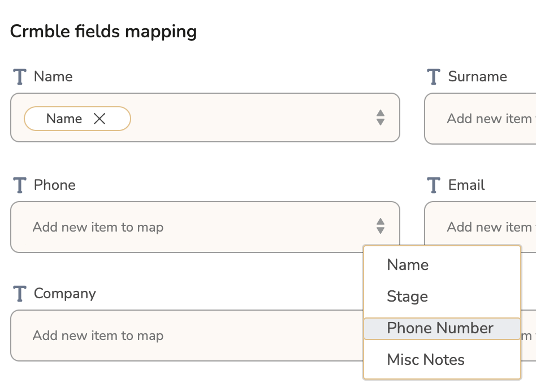Image resolution: width=536 pixels, height=392 pixels.
Task: Click the Email mapping input field
Action: (481, 227)
